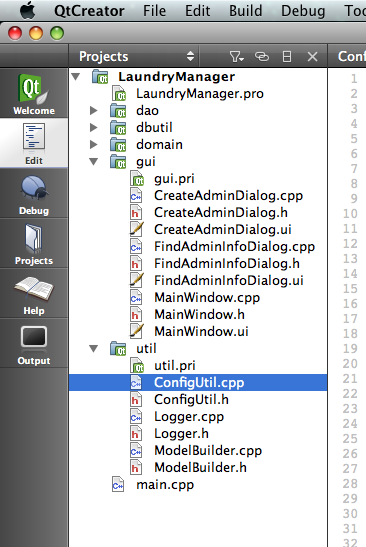Viewport: 366px width, 547px height.
Task: Select FindAdminInfoDialog.cpp
Action: click(234, 247)
